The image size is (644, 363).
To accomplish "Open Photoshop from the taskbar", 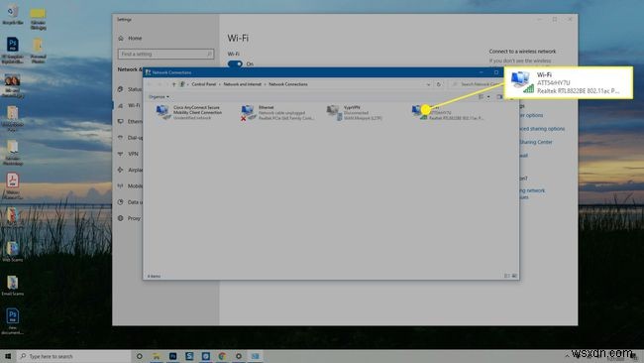I will point(173,356).
